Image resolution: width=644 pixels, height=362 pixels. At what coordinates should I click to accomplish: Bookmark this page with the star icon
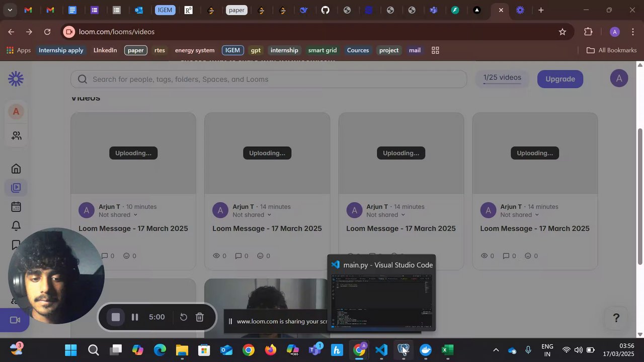pyautogui.click(x=562, y=32)
